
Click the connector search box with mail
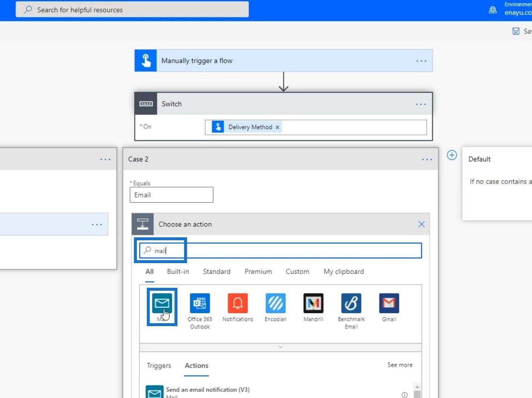click(x=280, y=251)
